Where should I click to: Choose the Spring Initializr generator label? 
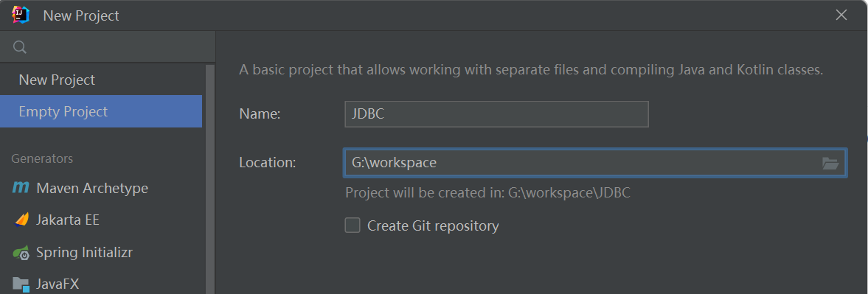(84, 253)
